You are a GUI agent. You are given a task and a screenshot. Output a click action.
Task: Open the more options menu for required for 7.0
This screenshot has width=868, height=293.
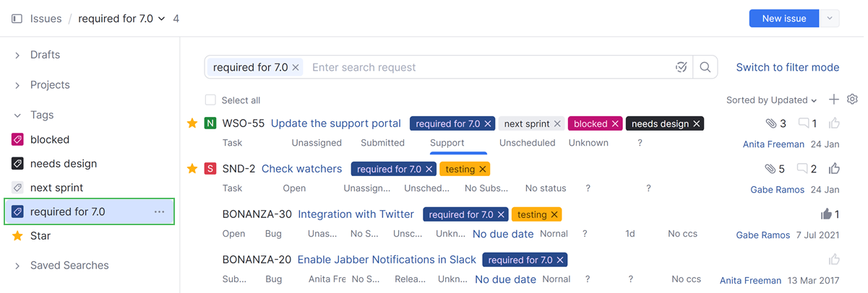159,211
